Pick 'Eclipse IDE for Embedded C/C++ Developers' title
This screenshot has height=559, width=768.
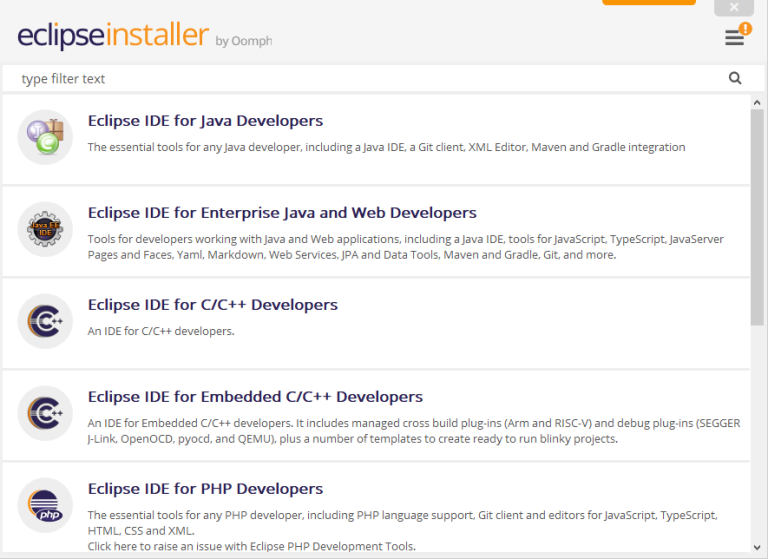pyautogui.click(x=255, y=397)
